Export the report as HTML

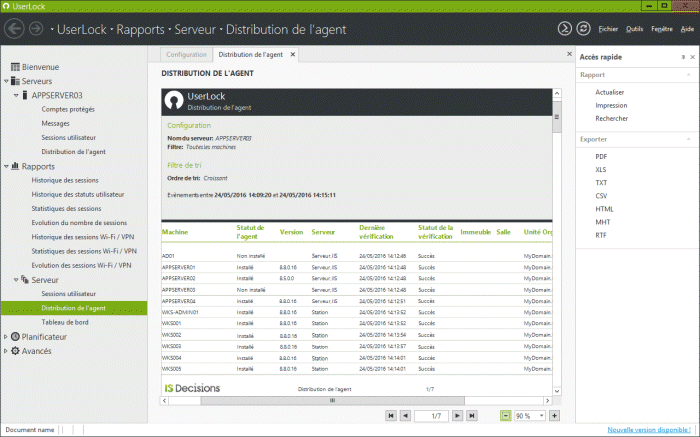pos(604,208)
